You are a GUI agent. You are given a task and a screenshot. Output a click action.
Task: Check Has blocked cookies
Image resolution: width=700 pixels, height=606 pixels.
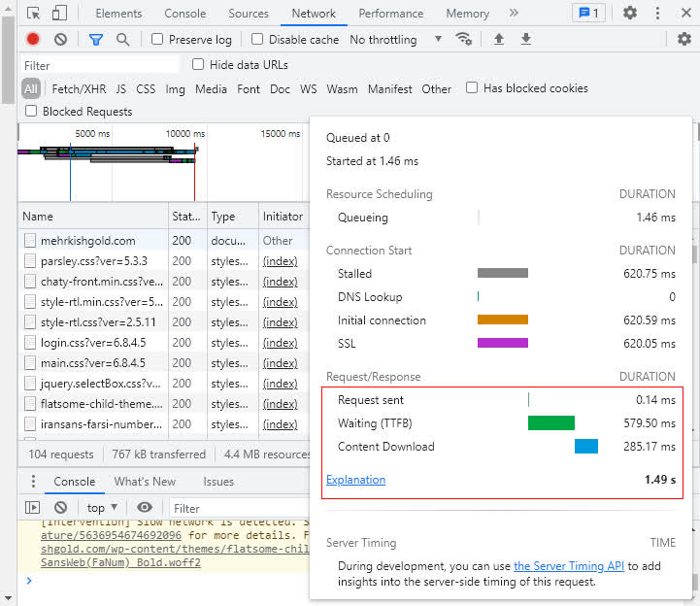[x=472, y=87]
